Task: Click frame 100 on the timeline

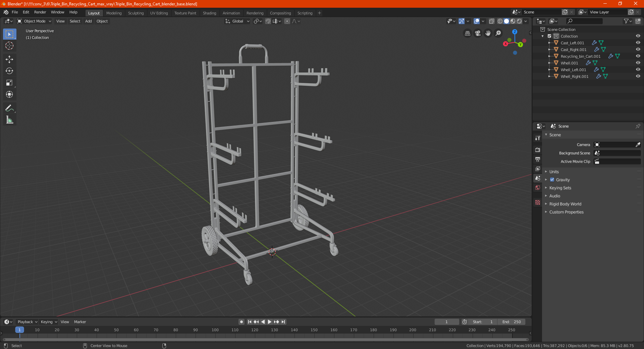Action: (x=215, y=330)
